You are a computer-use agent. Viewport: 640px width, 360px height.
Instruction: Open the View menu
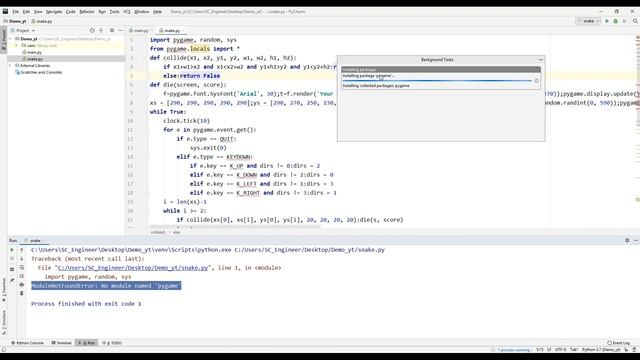(x=38, y=12)
